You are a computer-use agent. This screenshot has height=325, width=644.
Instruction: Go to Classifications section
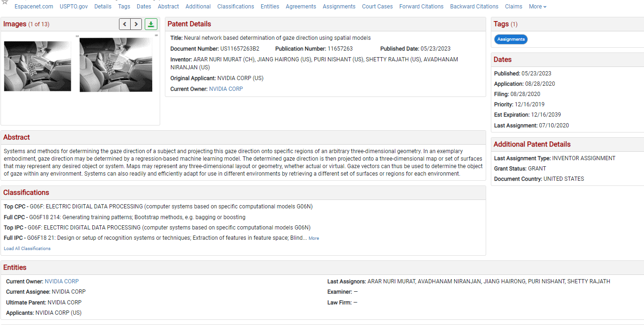[x=236, y=7]
